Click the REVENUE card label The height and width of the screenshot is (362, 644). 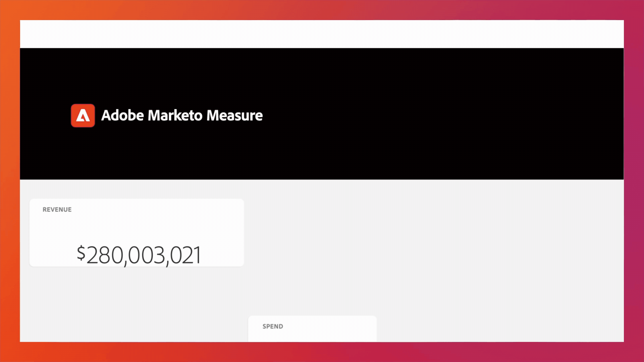point(57,209)
